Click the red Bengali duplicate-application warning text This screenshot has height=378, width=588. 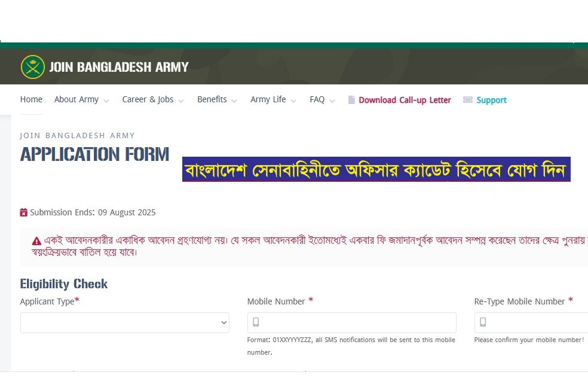(x=310, y=246)
